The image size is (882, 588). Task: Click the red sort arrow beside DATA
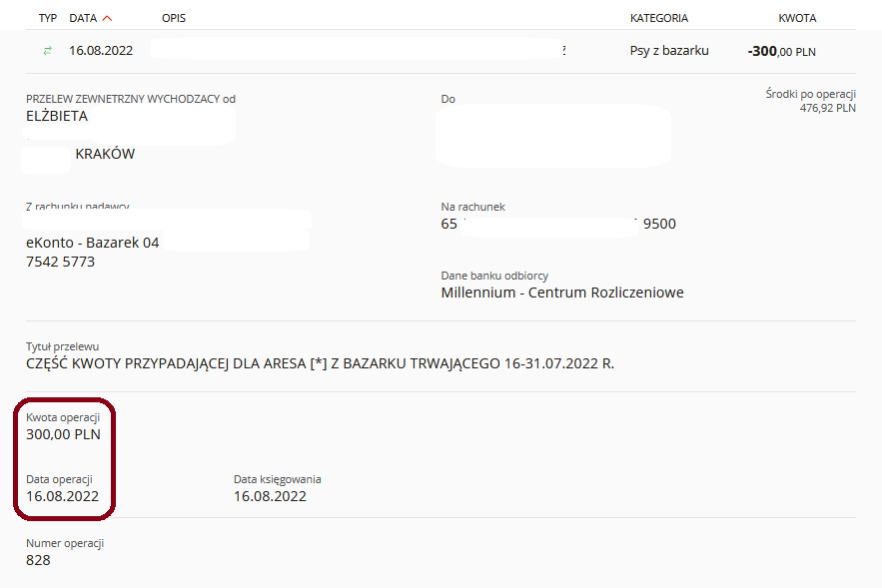(x=108, y=19)
